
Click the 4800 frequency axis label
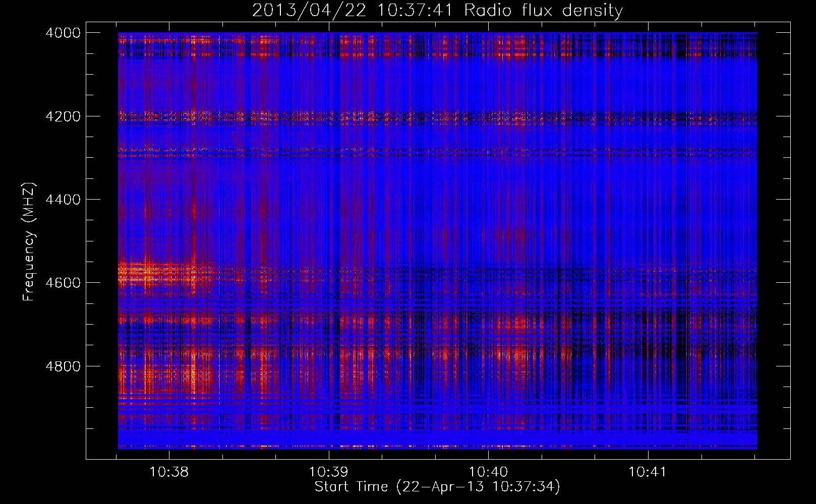click(x=63, y=366)
